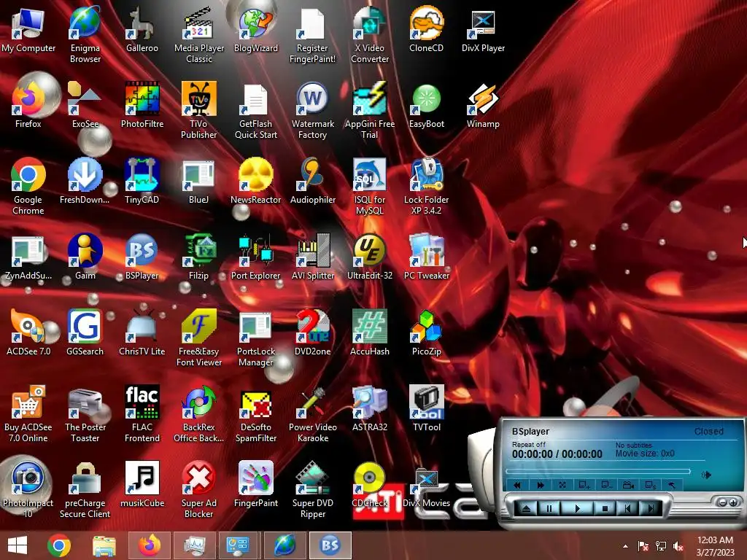Toggle BSplayer subtitles screen icon

[x=650, y=485]
